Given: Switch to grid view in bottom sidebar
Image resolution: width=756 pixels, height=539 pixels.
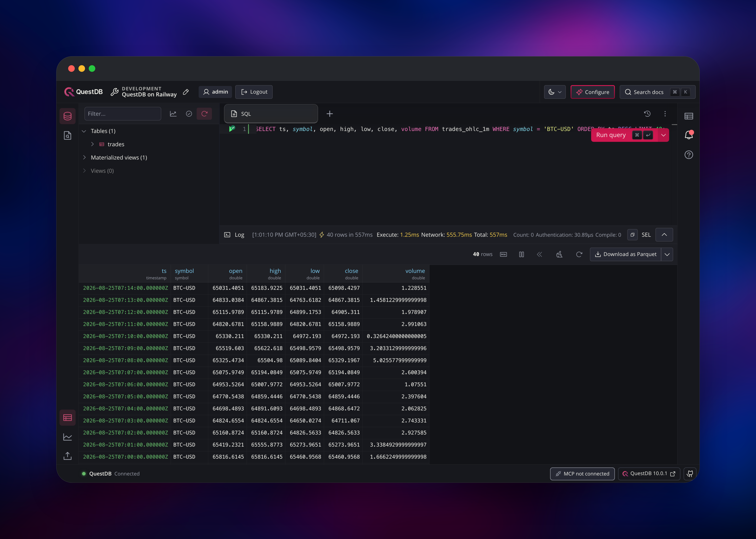Looking at the screenshot, I should tap(67, 417).
